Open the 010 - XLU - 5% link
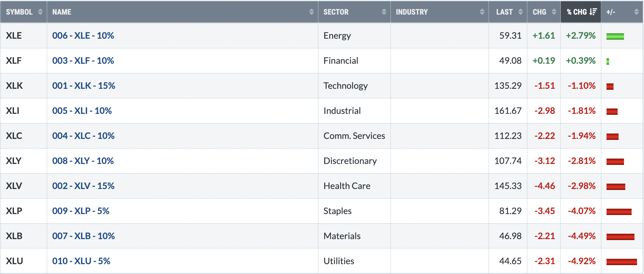 81,261
